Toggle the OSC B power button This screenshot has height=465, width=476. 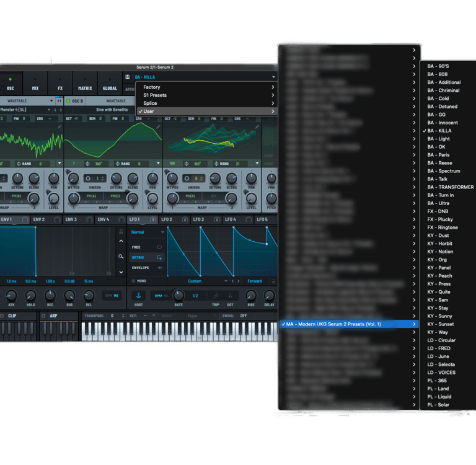pyautogui.click(x=68, y=101)
